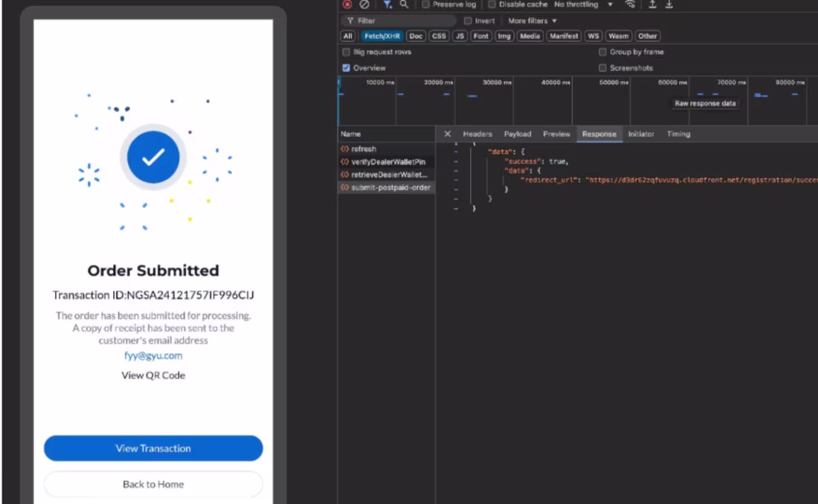Filter requests by Other
The width and height of the screenshot is (818, 504).
[x=648, y=36]
